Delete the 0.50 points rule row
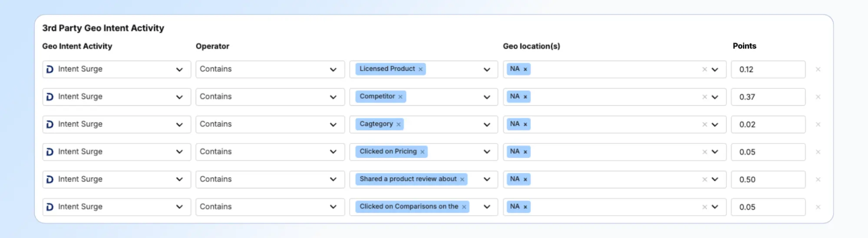This screenshot has width=868, height=238. [818, 179]
